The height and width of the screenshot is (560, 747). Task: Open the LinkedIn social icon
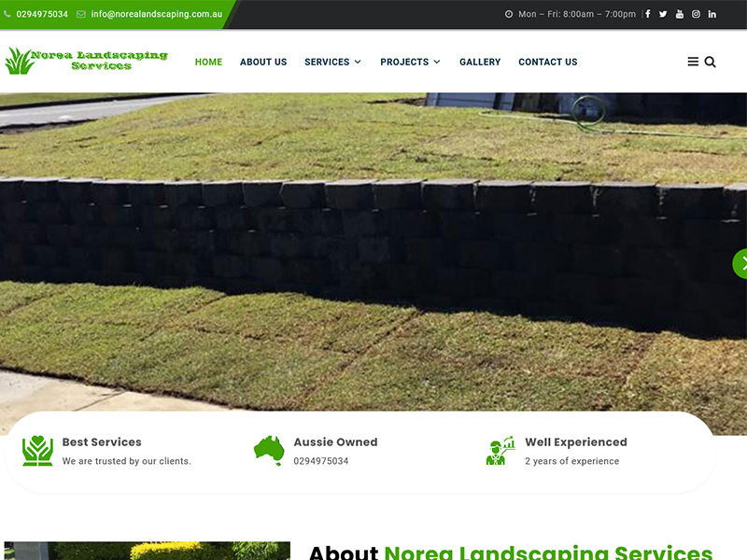pyautogui.click(x=712, y=14)
